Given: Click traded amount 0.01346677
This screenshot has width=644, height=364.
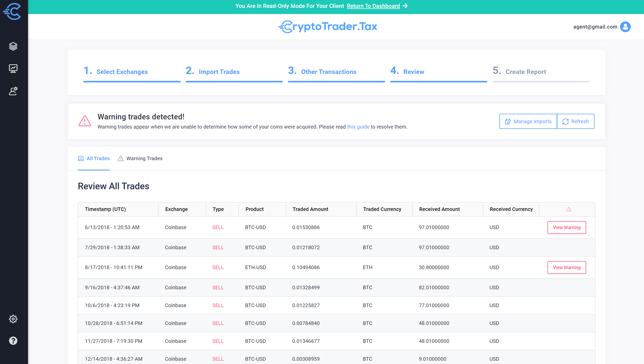Looking at the screenshot, I should click(x=306, y=341).
